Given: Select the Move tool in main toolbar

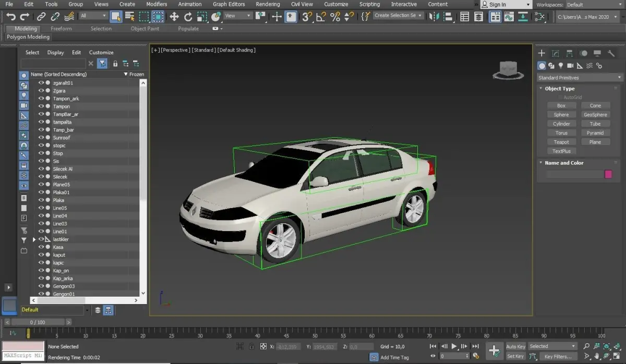Looking at the screenshot, I should [174, 17].
